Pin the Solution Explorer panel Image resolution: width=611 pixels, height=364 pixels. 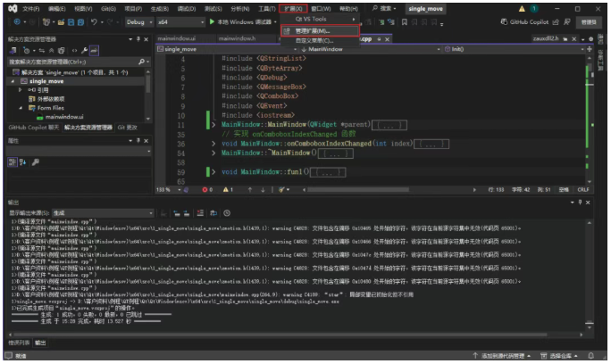coord(138,39)
